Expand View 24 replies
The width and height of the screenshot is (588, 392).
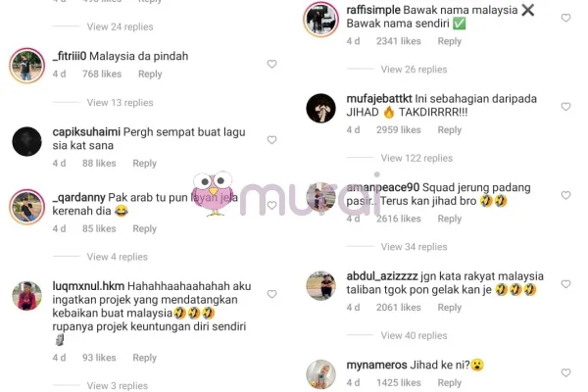[120, 27]
